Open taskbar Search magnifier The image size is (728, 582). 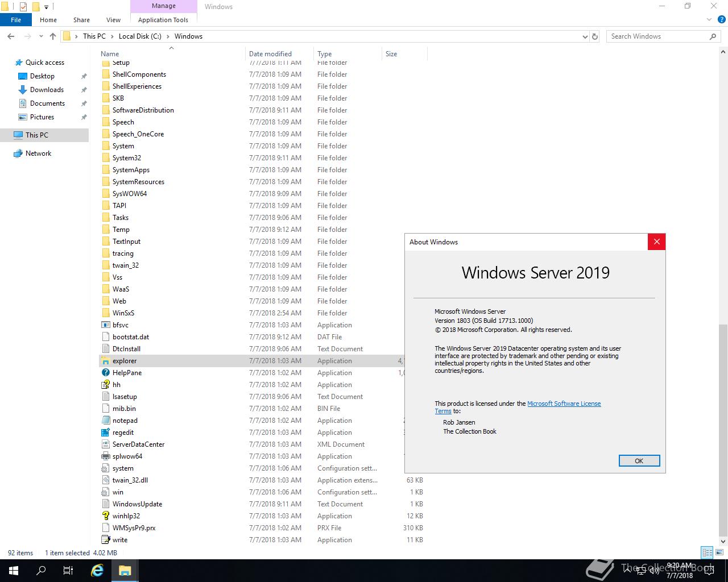(x=41, y=571)
